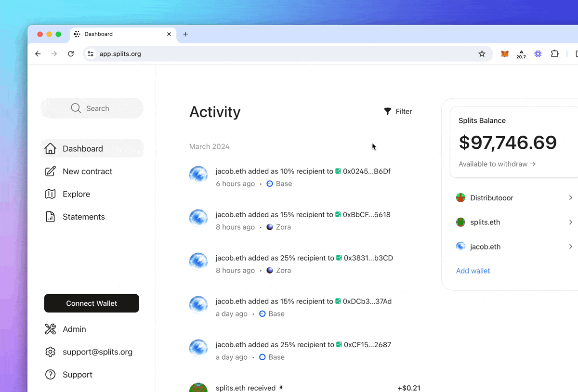
Task: Bookmark this page with the star icon
Action: (x=482, y=54)
